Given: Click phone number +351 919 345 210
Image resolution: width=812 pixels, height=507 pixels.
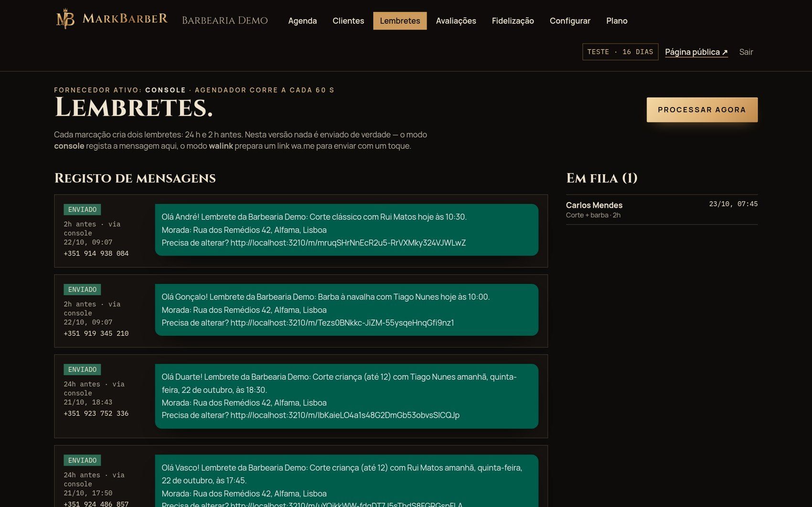Looking at the screenshot, I should pyautogui.click(x=96, y=334).
